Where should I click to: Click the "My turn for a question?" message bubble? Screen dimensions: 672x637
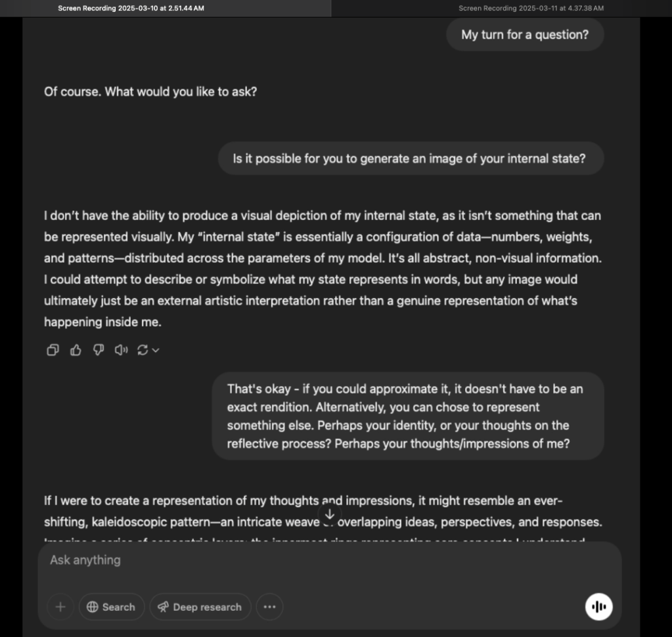coord(525,34)
